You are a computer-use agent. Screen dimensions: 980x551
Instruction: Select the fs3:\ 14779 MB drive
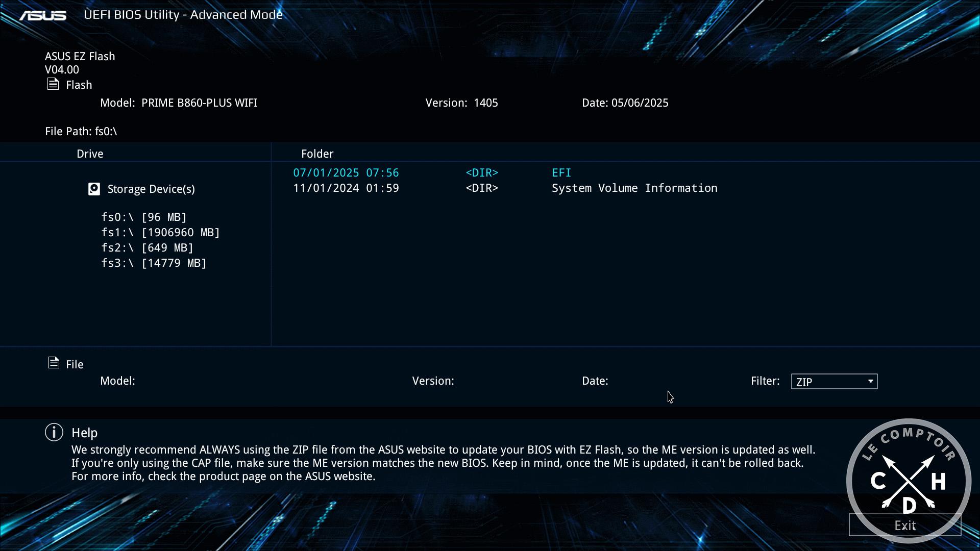154,263
